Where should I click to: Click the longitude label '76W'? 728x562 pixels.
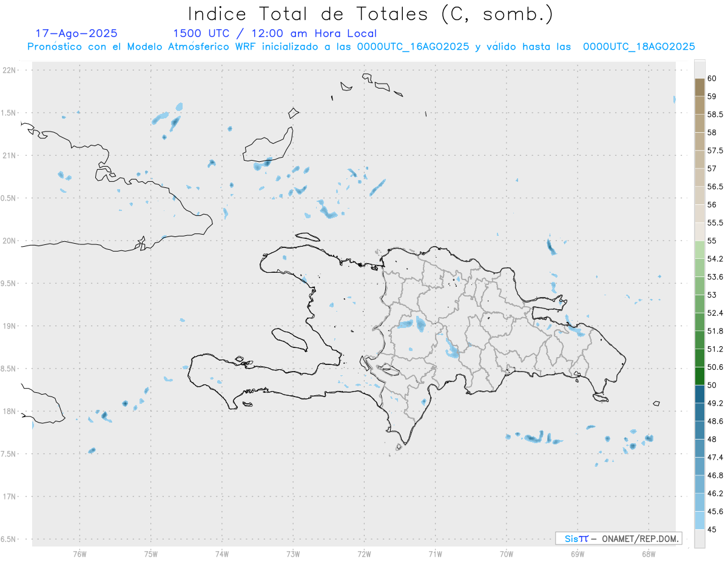tap(79, 554)
